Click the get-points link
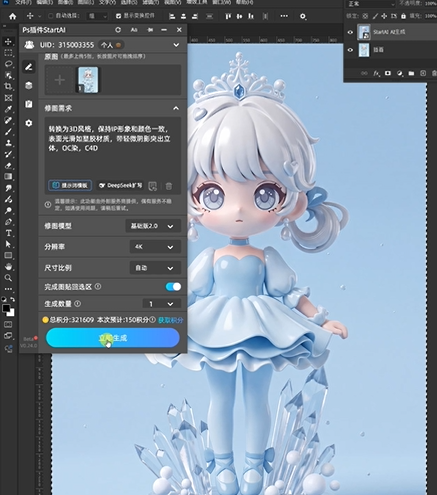This screenshot has width=437, height=495. (x=170, y=320)
